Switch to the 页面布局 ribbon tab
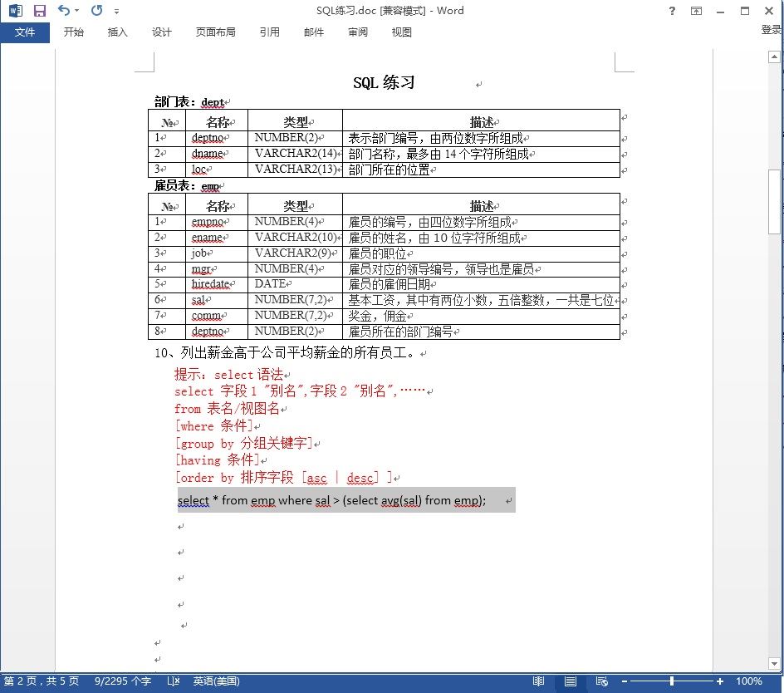784x693 pixels. tap(215, 32)
